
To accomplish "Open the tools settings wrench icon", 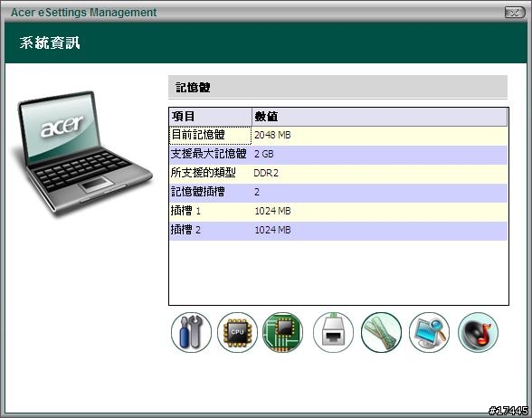I will pyautogui.click(x=191, y=333).
